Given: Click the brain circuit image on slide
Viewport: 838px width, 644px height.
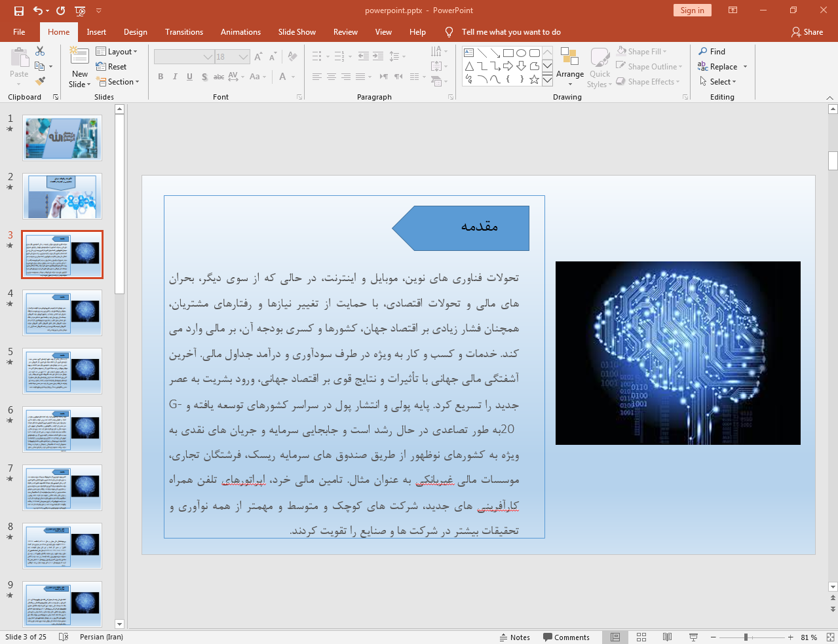Looking at the screenshot, I should click(x=677, y=353).
